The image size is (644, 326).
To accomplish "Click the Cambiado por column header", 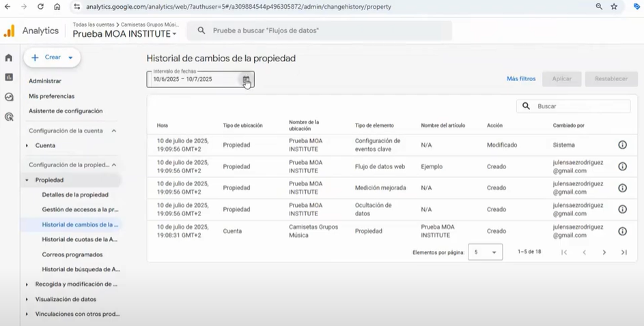I will click(x=568, y=125).
